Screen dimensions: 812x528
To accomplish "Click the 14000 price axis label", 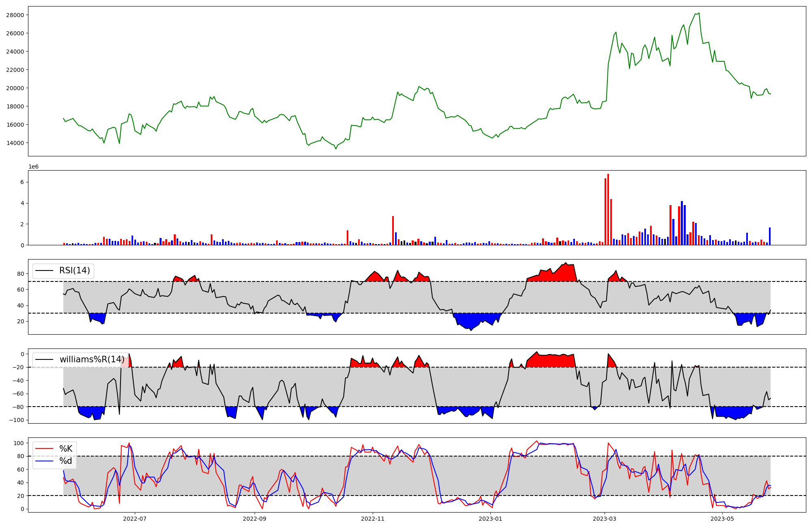I will [x=15, y=143].
